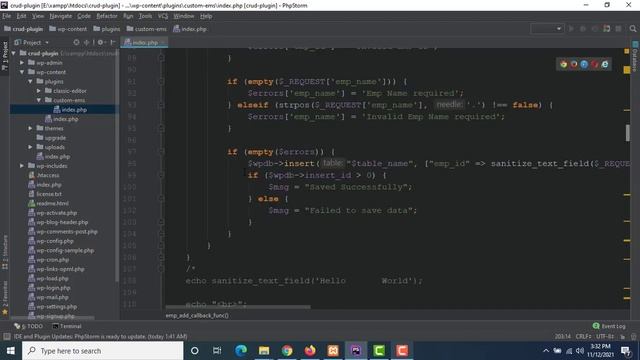Open the Code menu

(x=84, y=16)
